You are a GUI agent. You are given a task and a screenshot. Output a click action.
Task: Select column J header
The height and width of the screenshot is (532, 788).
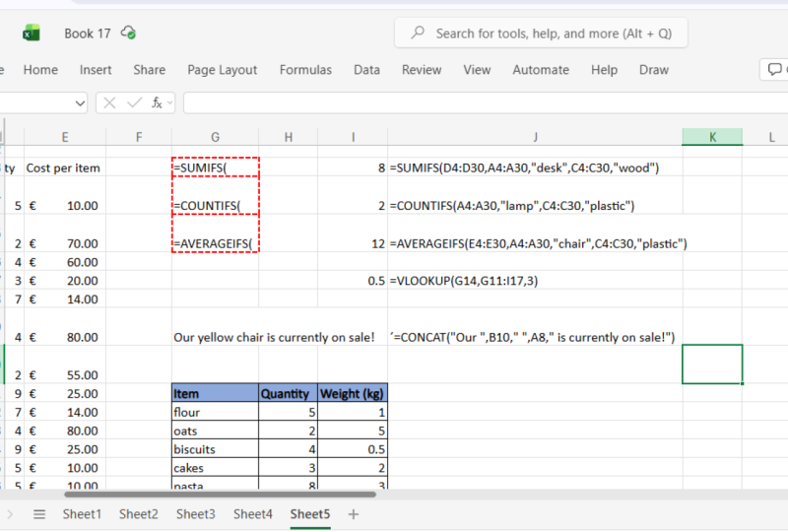(x=535, y=137)
